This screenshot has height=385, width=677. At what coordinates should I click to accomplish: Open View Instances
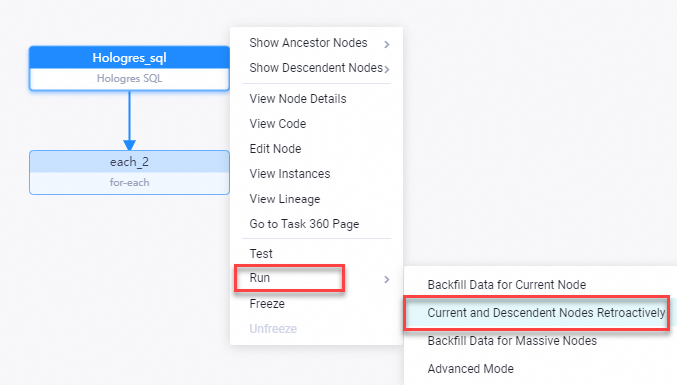point(290,174)
